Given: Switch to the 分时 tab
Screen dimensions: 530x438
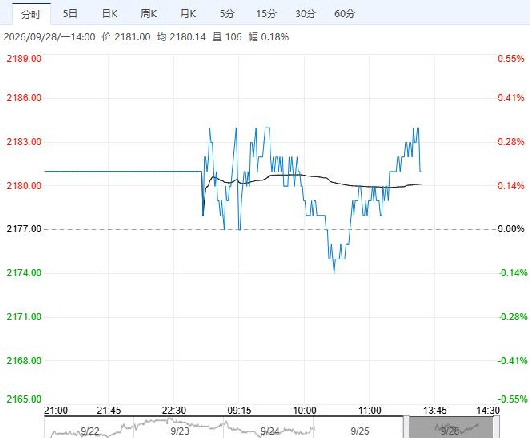Looking at the screenshot, I should click(31, 14).
